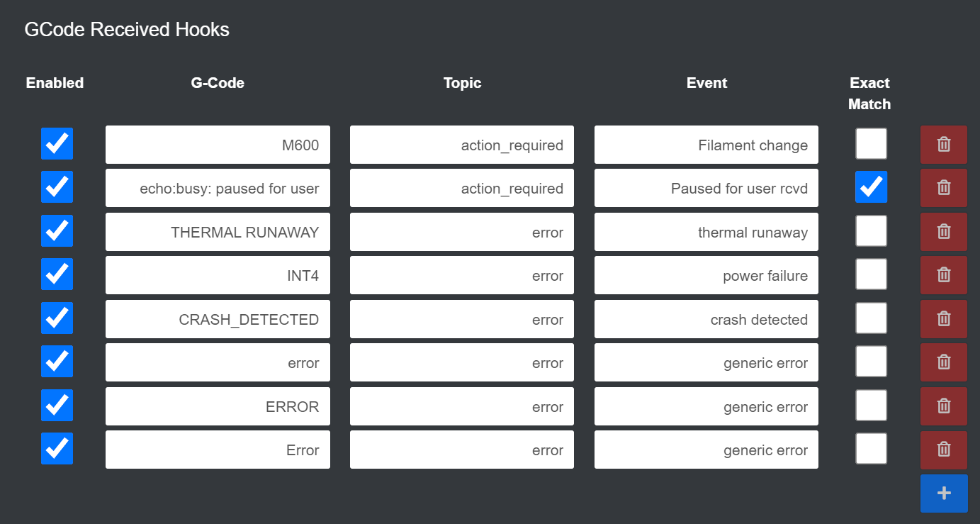Enable Exact Match for M600 hook

pyautogui.click(x=871, y=144)
